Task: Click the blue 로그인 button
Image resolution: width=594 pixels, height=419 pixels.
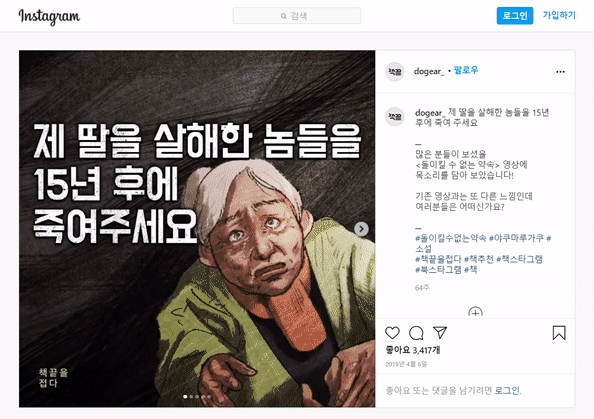Action: (x=515, y=16)
